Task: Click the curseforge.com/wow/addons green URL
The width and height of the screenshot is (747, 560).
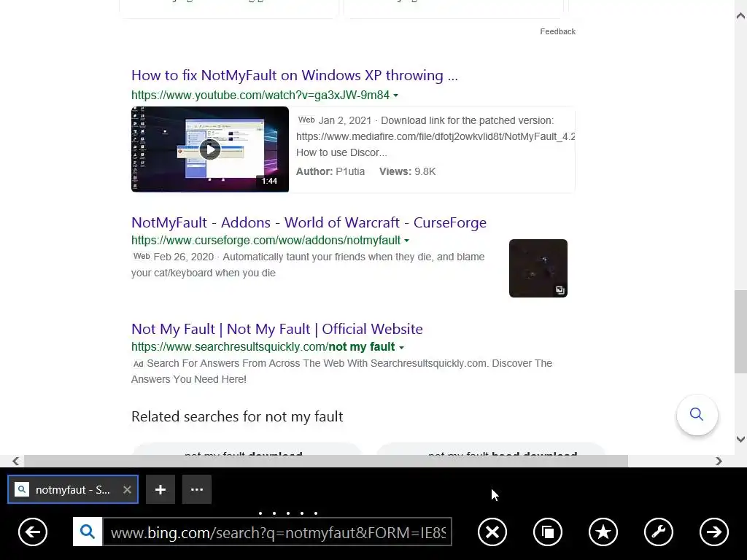Action: click(x=266, y=241)
